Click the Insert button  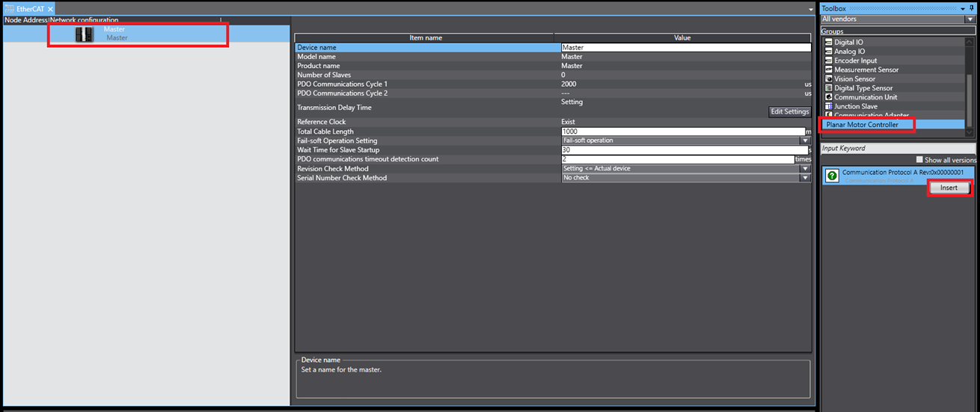point(949,188)
